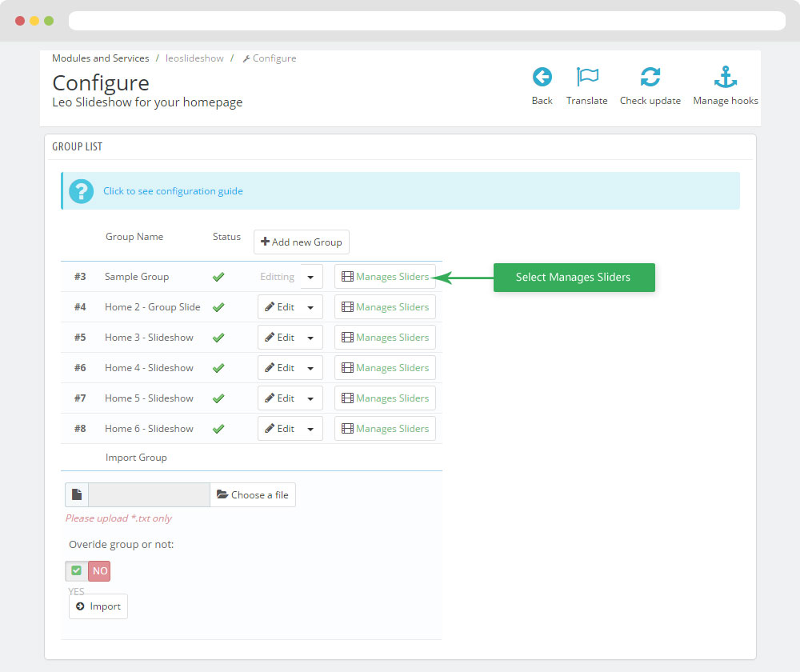Click the status checkmark for Sample Group

click(x=218, y=277)
